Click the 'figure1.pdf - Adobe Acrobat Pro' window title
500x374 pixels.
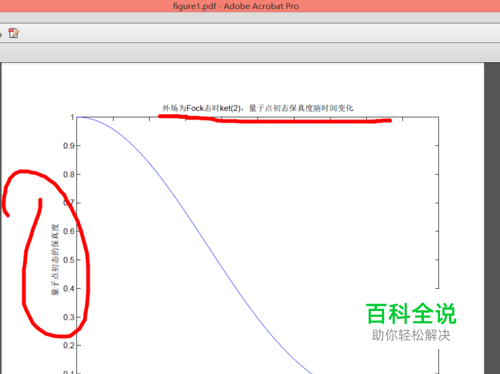click(236, 6)
